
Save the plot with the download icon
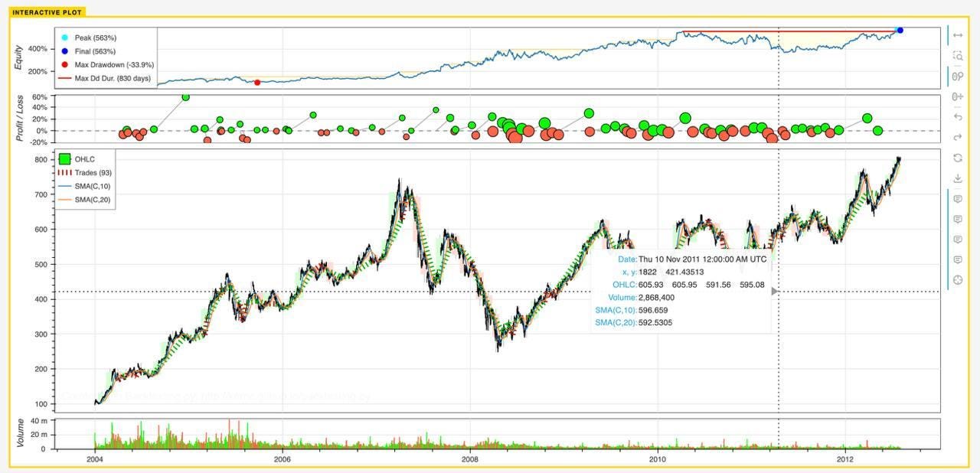pos(957,178)
